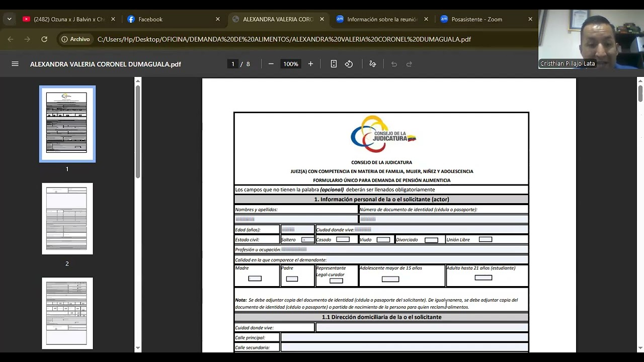644x362 pixels.
Task: Zoom out the PDF with minus button
Action: [x=271, y=64]
